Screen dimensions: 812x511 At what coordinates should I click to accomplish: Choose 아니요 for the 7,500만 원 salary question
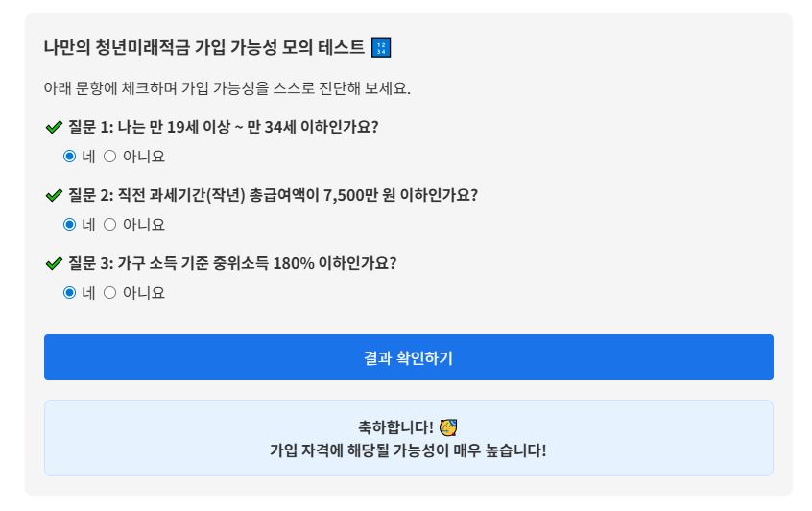(109, 225)
